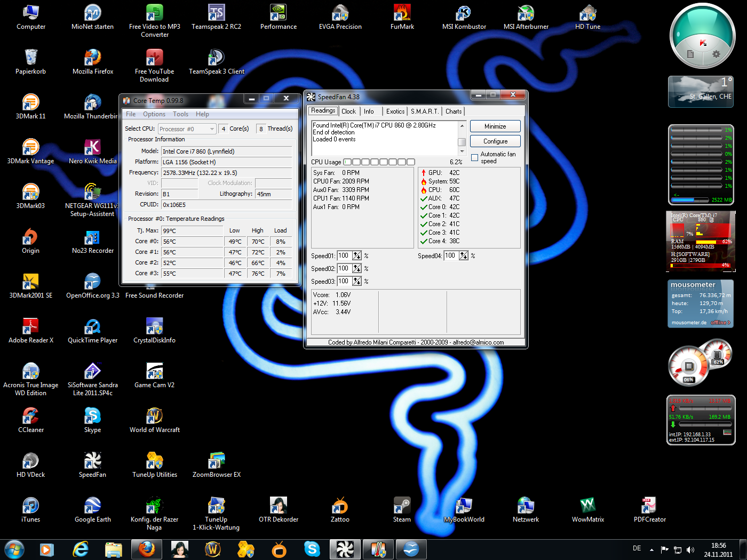
Task: Enable Automatic fan speed checkbox
Action: coord(475,157)
